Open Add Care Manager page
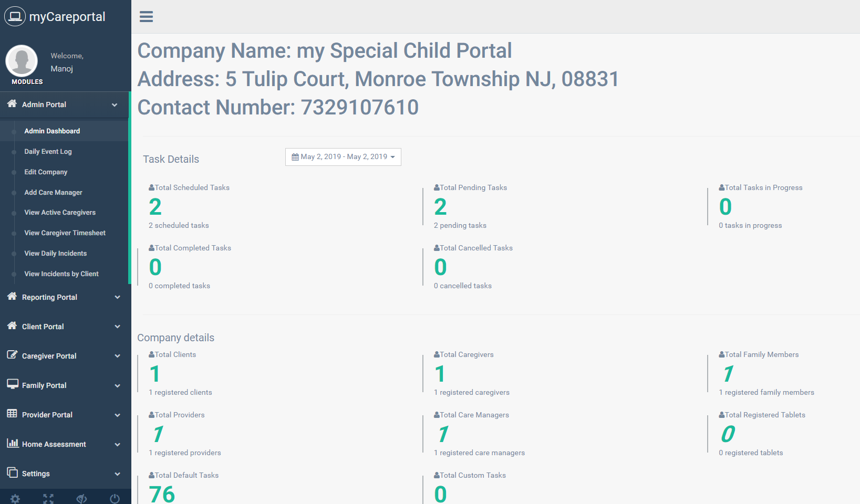The height and width of the screenshot is (504, 860). [x=53, y=193]
